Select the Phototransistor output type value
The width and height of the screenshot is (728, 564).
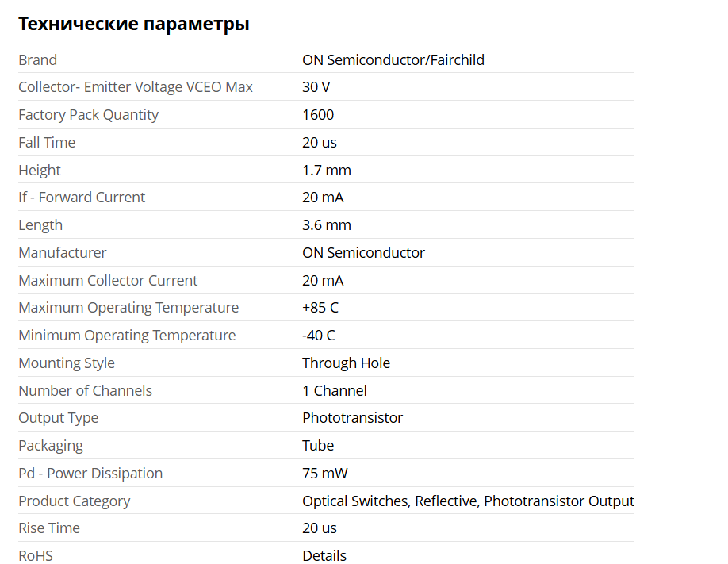coord(352,418)
